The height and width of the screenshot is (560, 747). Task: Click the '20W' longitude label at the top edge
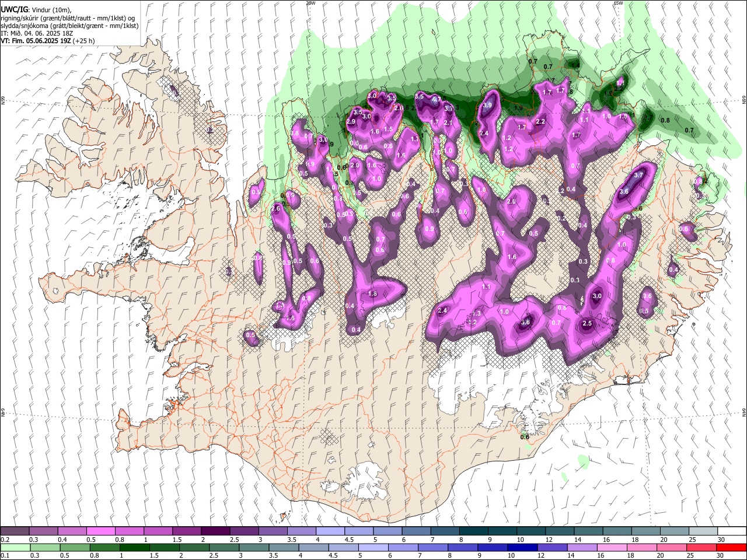click(310, 3)
